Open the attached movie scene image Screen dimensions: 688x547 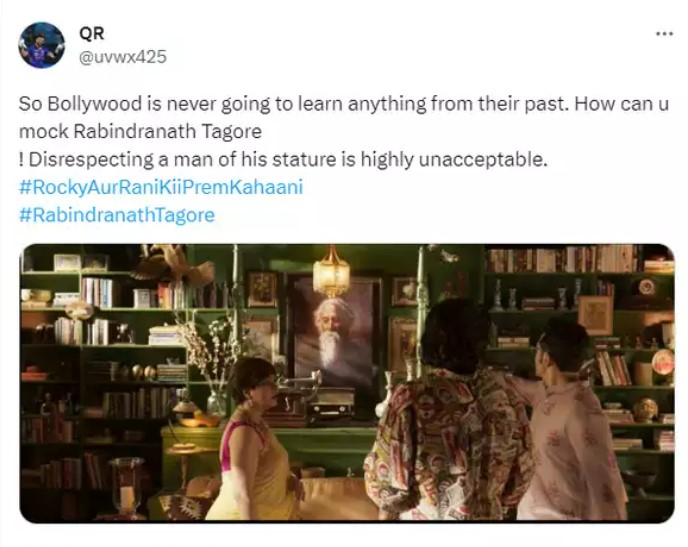click(x=347, y=383)
